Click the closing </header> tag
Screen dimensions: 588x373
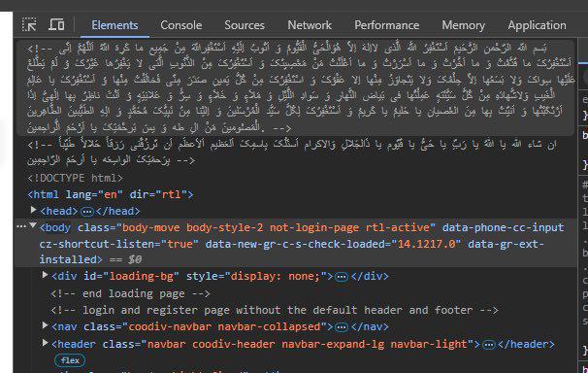point(526,344)
